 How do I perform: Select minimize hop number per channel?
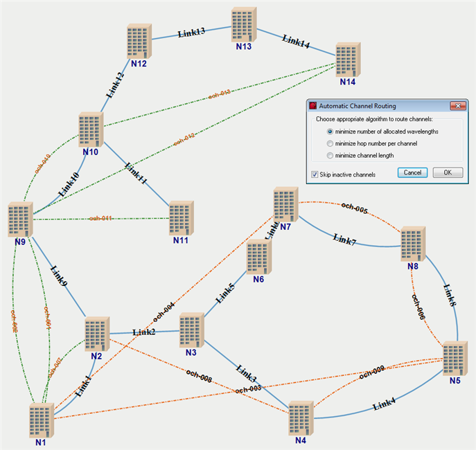[330, 143]
